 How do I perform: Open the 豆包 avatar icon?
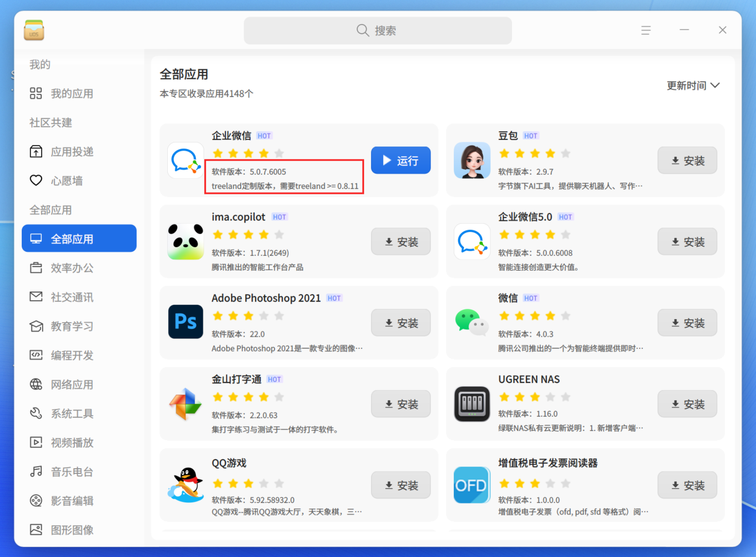(x=472, y=160)
